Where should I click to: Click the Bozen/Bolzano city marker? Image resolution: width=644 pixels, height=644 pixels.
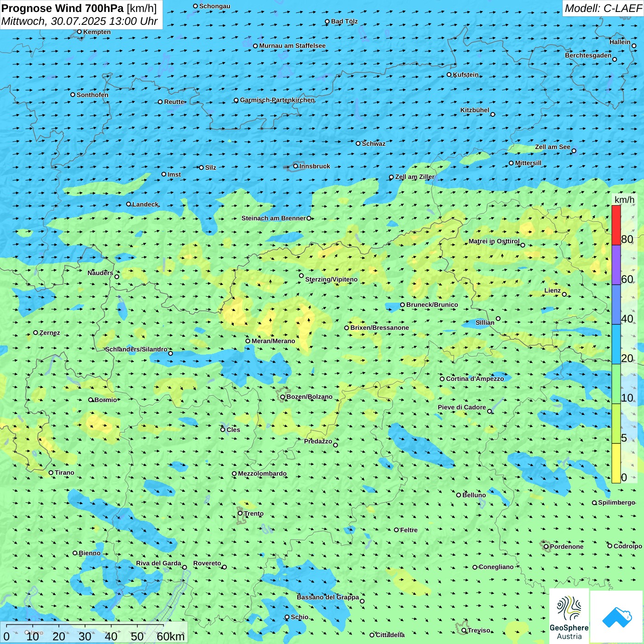[x=283, y=397]
